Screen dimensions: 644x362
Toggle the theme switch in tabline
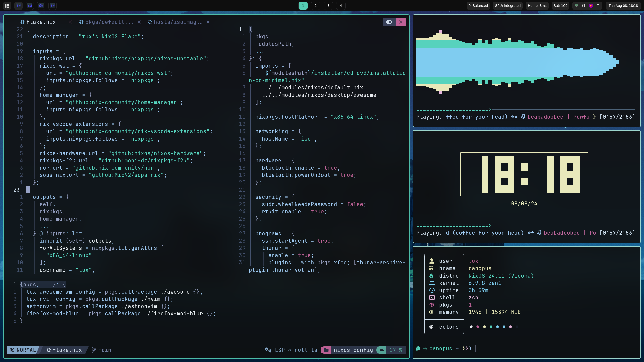pos(389,22)
